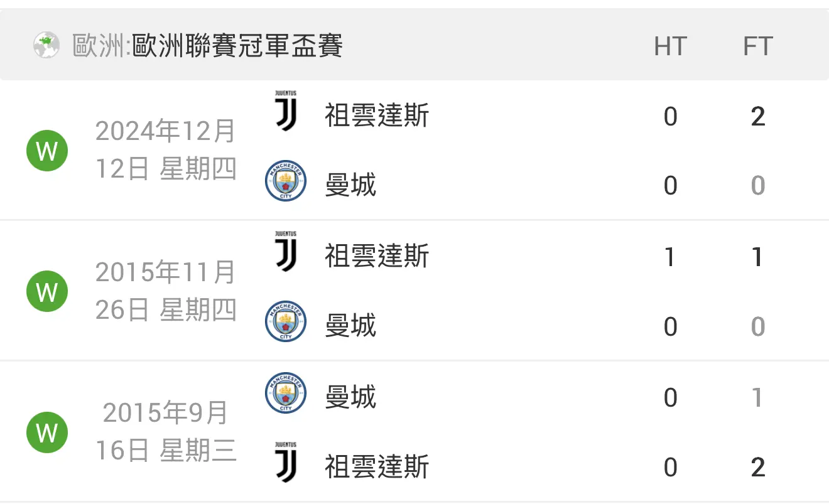
Task: Click the green W badge for 2015年9月 match
Action: pyautogui.click(x=47, y=432)
